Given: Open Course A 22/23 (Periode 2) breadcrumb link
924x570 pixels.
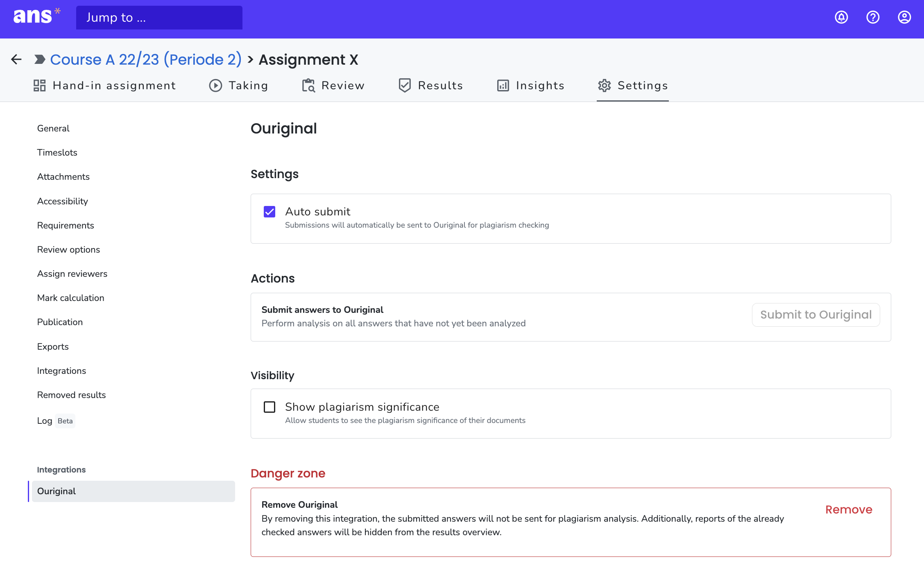Looking at the screenshot, I should click(x=146, y=59).
